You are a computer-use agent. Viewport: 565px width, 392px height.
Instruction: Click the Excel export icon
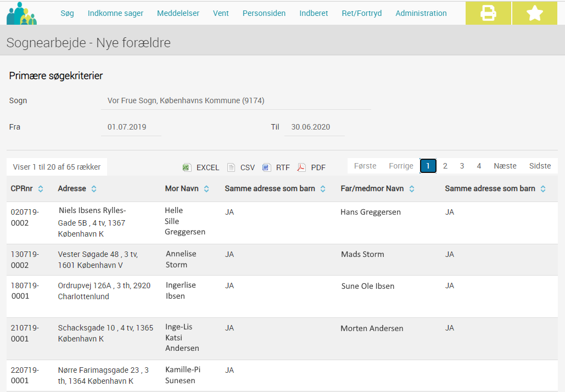(x=187, y=167)
